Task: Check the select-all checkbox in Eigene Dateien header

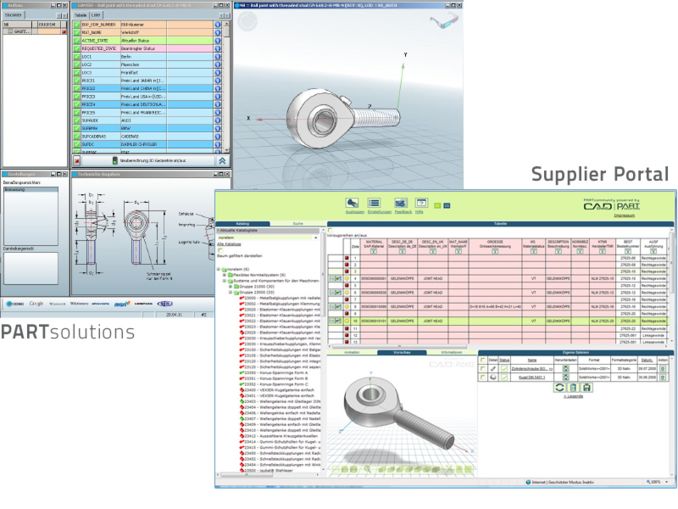Action: pos(483,360)
